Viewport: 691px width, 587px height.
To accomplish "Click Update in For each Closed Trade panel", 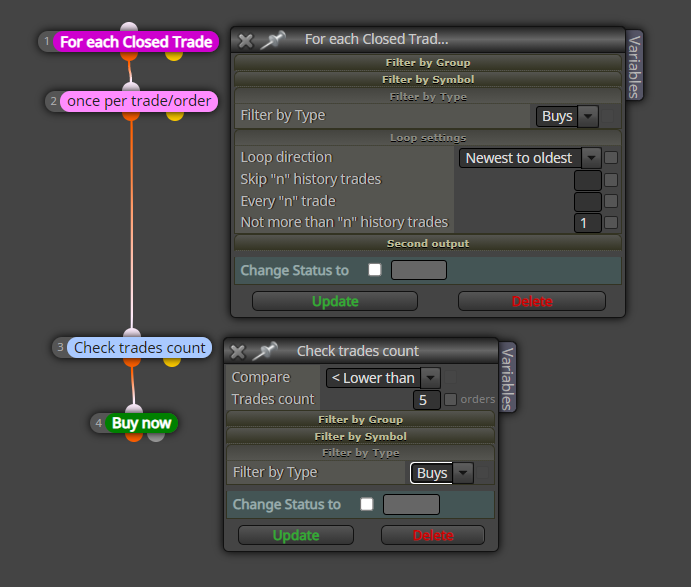I will (x=335, y=301).
